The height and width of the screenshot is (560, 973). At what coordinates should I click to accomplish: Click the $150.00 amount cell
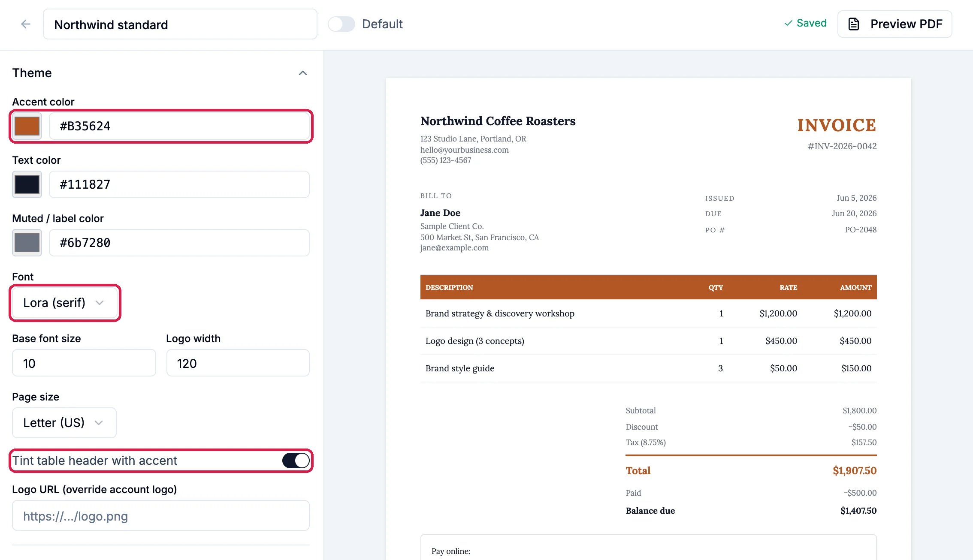[x=856, y=368]
